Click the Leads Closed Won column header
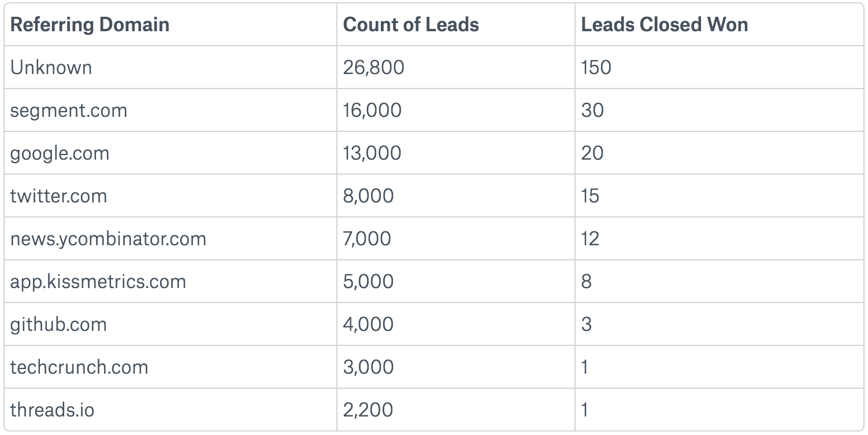 pos(665,24)
